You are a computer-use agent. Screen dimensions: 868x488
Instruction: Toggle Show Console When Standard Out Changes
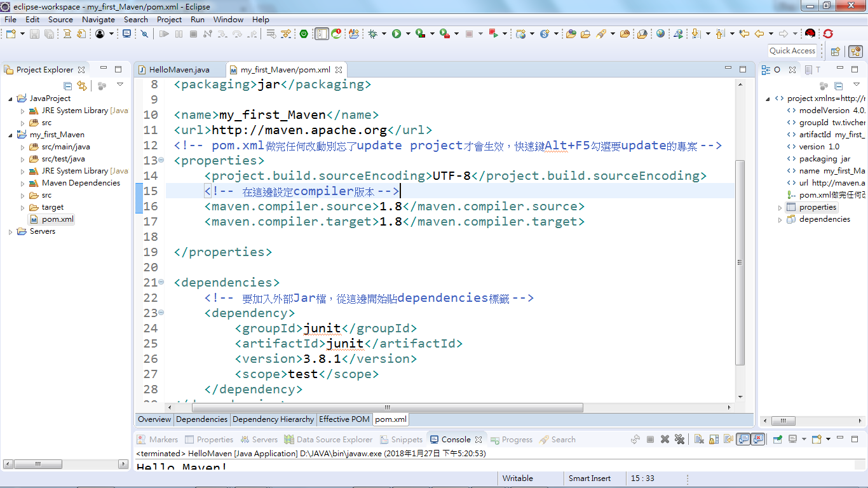point(743,438)
